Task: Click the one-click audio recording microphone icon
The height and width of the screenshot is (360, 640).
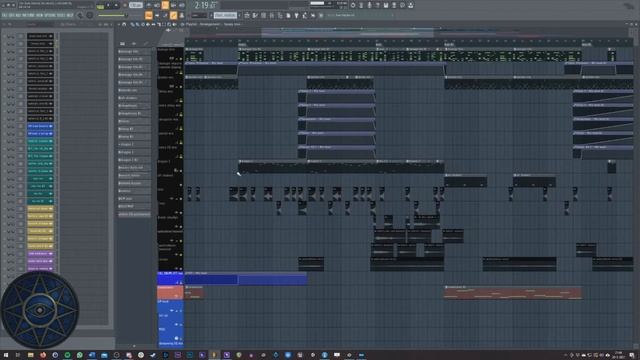Action: tap(369, 5)
